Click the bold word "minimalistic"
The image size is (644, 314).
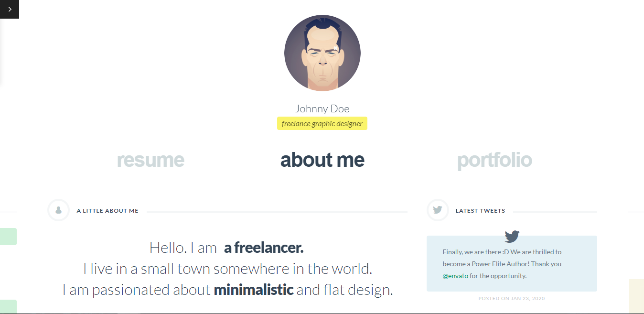point(253,290)
